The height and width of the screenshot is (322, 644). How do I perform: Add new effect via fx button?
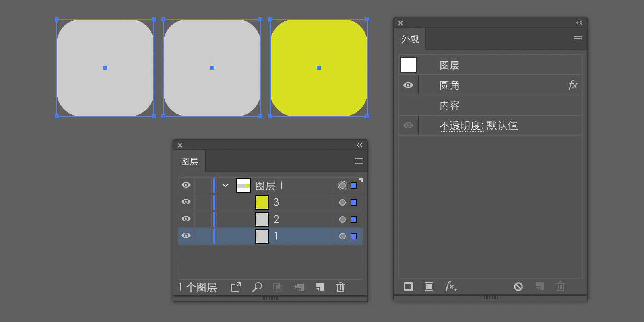pos(450,287)
